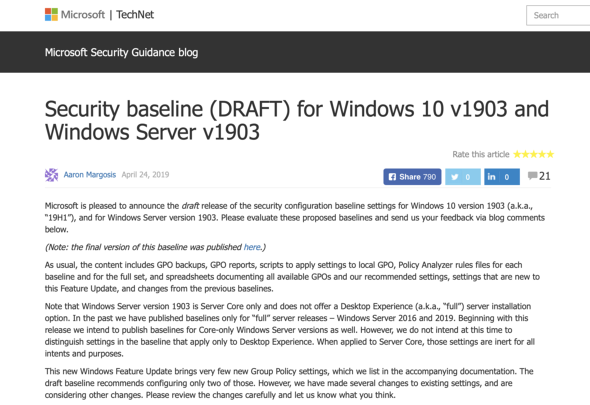Click the LinkedIn share icon
This screenshot has width=590, height=405.
coord(491,177)
